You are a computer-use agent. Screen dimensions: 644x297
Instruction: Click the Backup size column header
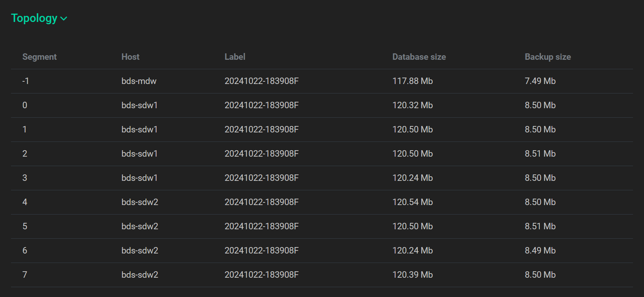548,57
